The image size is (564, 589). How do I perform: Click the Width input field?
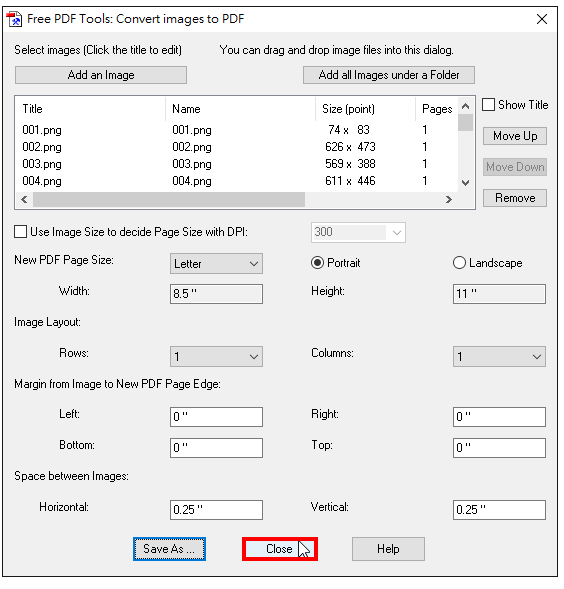tap(216, 294)
